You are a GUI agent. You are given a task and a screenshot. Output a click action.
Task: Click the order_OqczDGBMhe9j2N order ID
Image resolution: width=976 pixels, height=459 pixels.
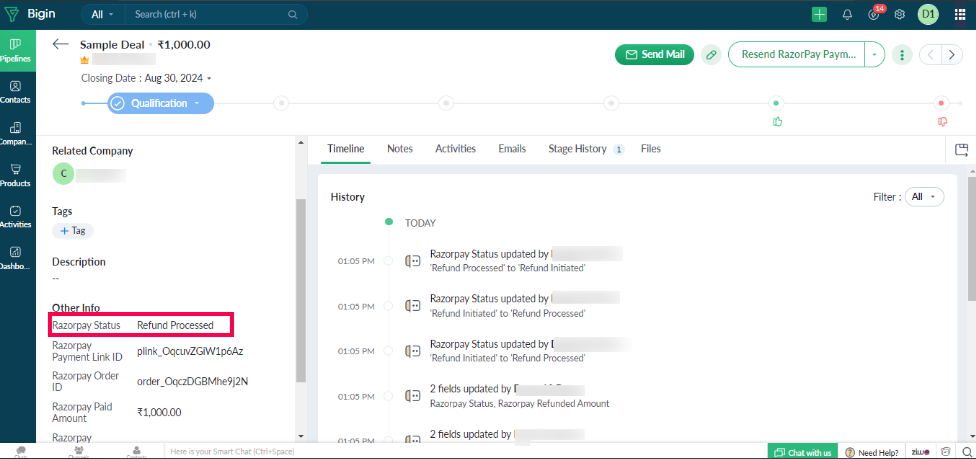[x=192, y=381]
